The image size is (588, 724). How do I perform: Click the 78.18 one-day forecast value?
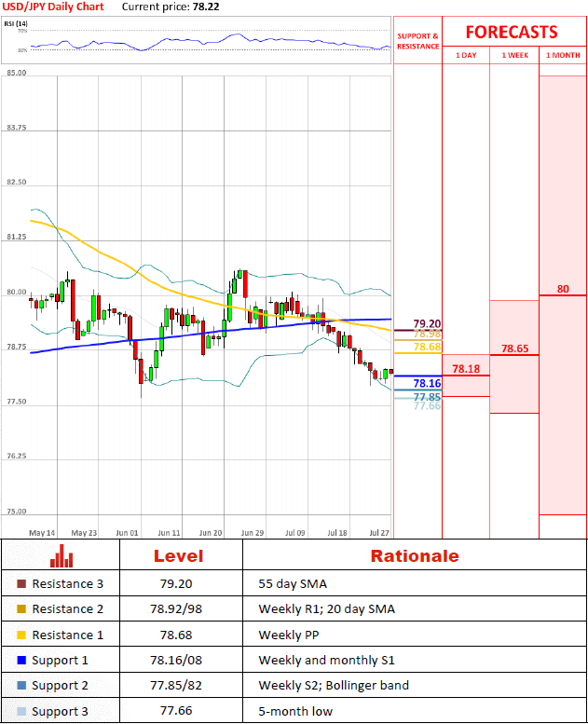[466, 369]
